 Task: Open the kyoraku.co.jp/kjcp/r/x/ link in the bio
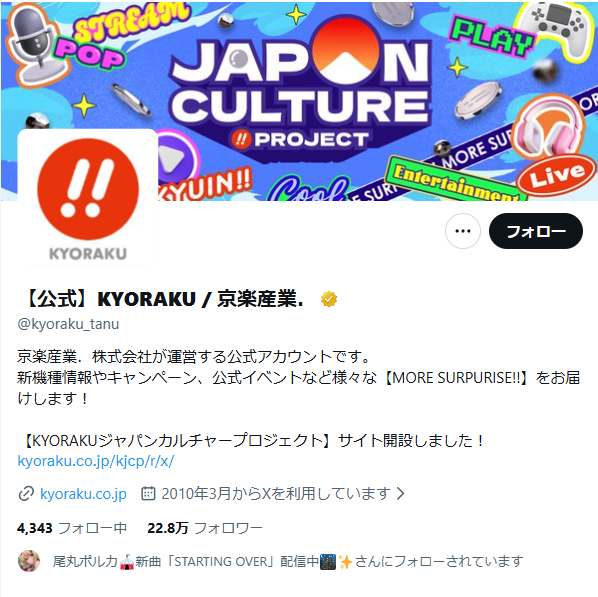coord(96,461)
